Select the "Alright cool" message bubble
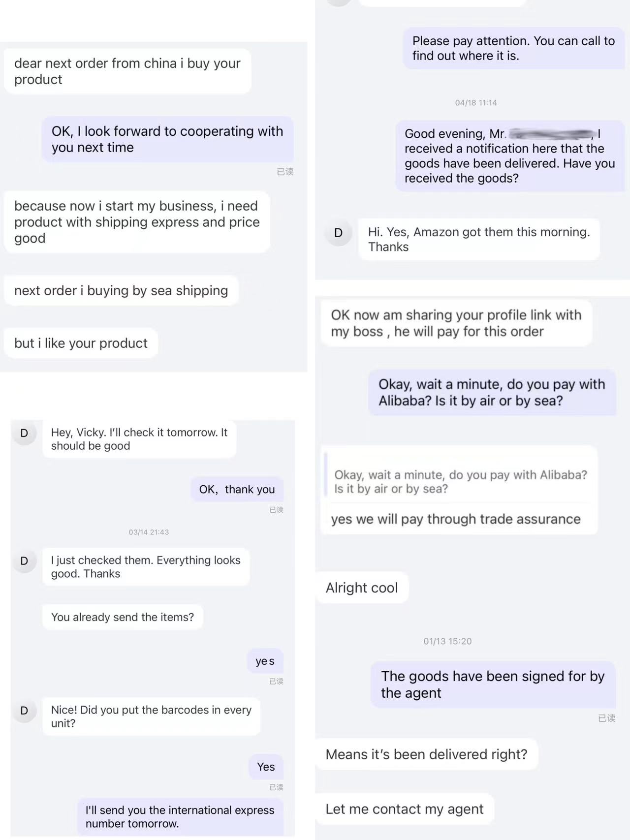This screenshot has height=840, width=630. [x=362, y=588]
